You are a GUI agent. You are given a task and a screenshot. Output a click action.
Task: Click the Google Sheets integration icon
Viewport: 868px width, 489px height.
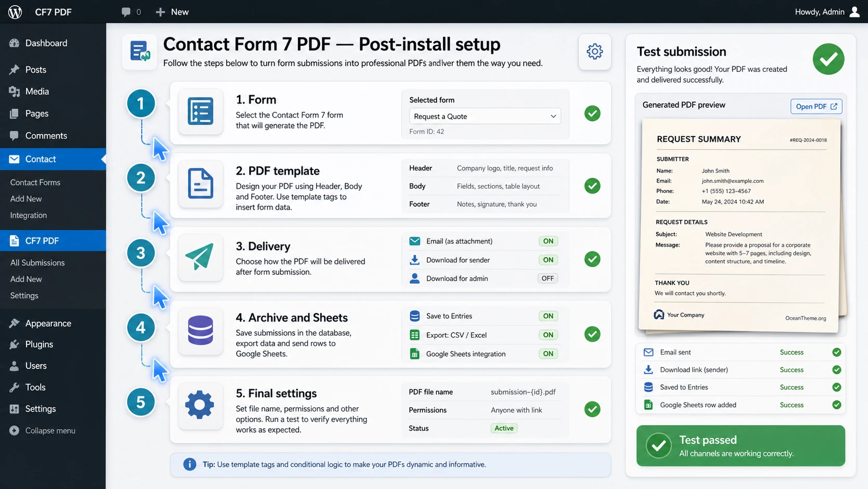[415, 354]
